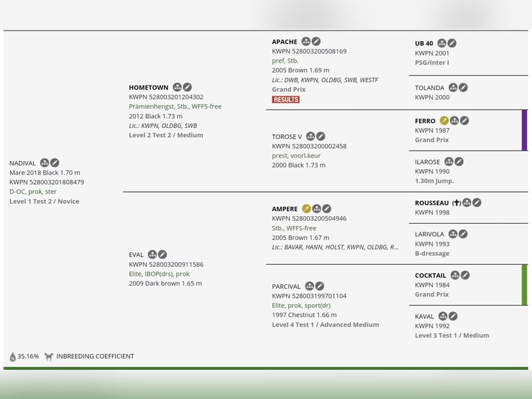532x399 pixels.
Task: Click the edit pencil next to Eval
Action: (x=163, y=254)
